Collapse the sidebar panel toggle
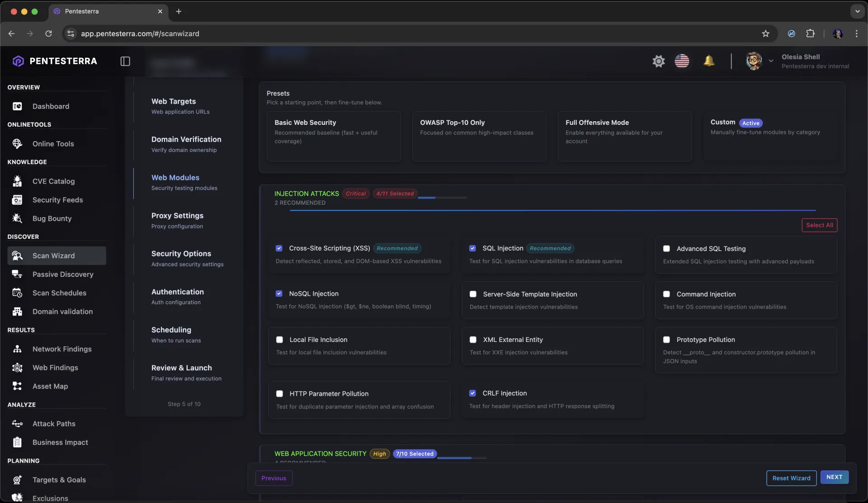 (x=125, y=61)
